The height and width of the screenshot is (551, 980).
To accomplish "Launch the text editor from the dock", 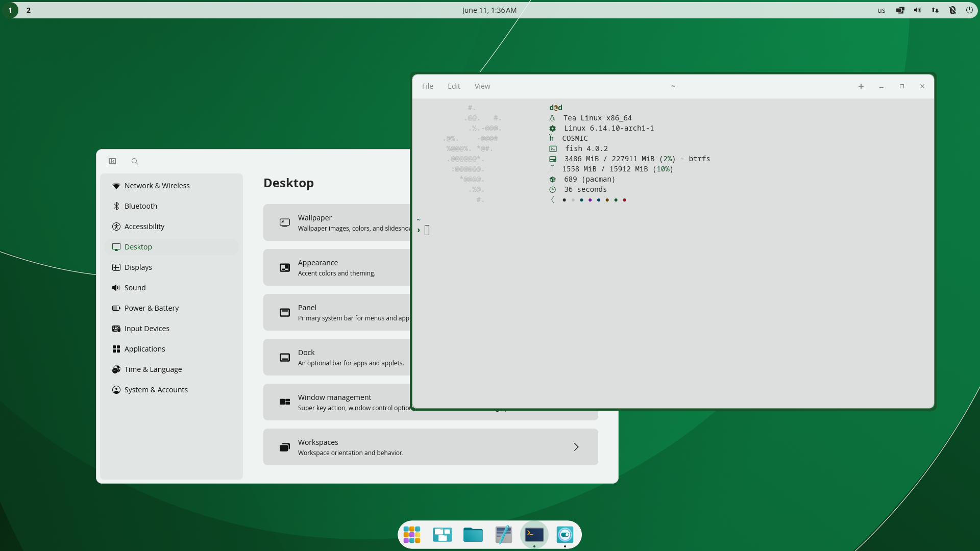I will 503,534.
